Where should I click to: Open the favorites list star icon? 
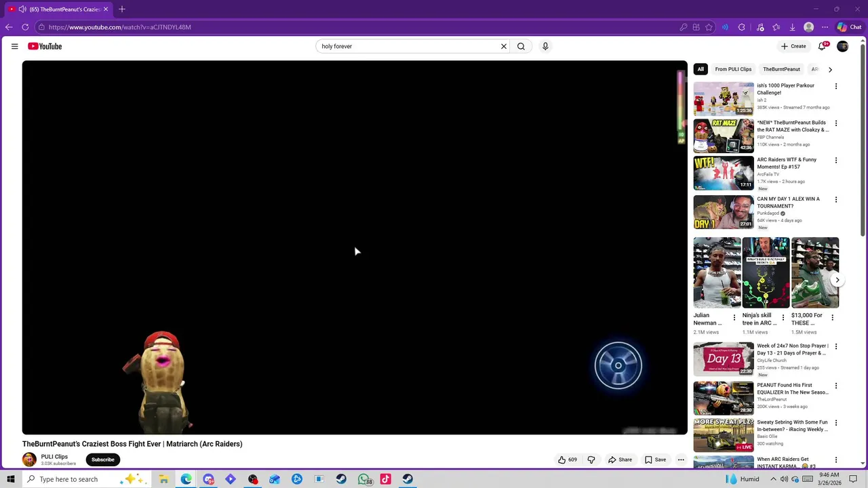pos(776,27)
